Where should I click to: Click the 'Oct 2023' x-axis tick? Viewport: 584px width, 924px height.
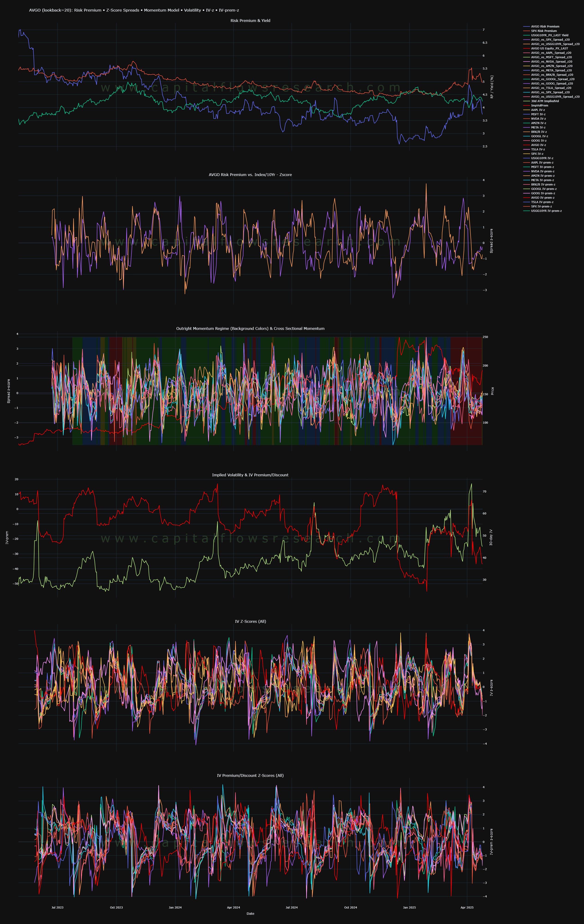click(116, 908)
